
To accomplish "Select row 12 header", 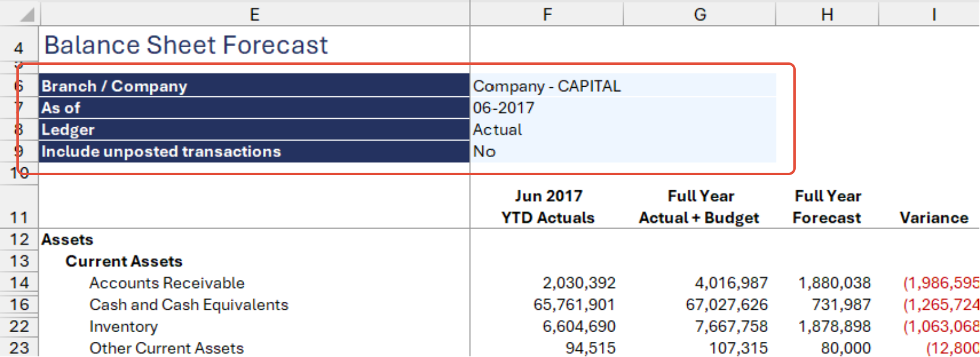I will point(19,239).
